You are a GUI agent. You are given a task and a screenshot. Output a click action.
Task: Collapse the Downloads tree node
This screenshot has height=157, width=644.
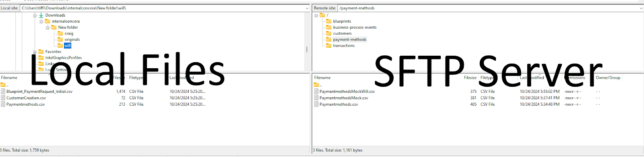35,15
